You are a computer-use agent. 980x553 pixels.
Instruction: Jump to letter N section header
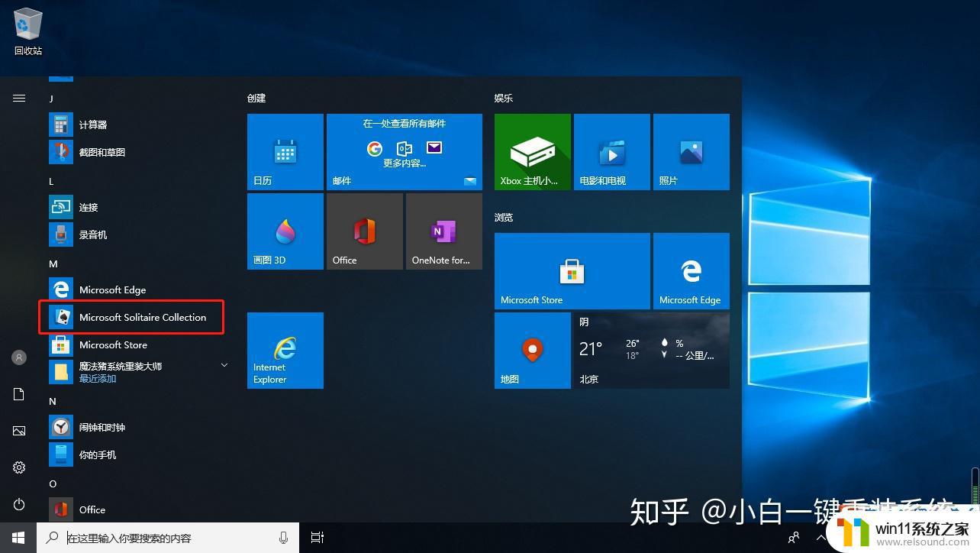tap(53, 401)
